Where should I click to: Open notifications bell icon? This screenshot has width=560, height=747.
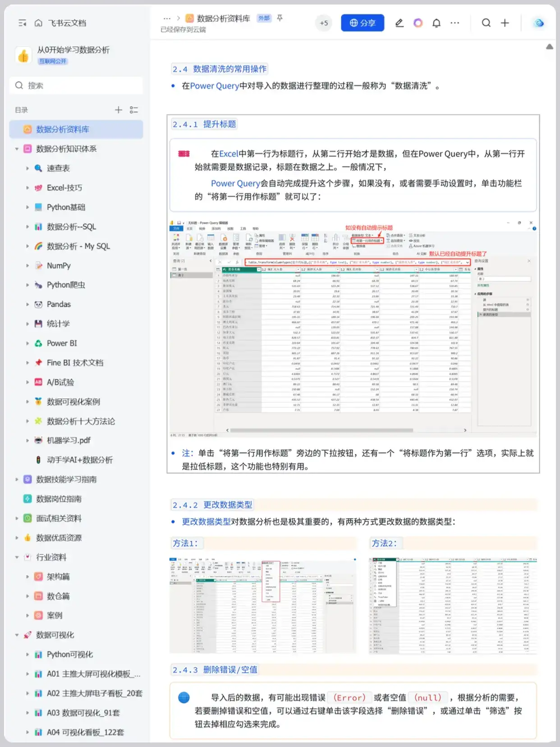[436, 23]
